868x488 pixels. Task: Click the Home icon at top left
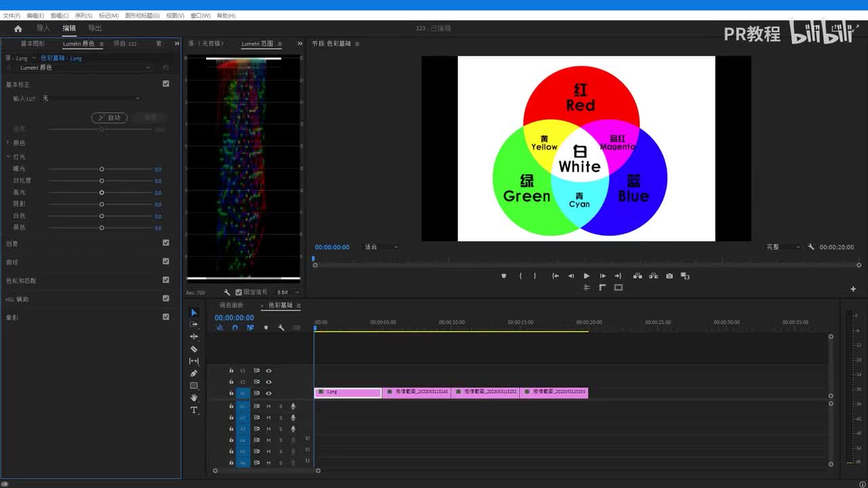(18, 28)
